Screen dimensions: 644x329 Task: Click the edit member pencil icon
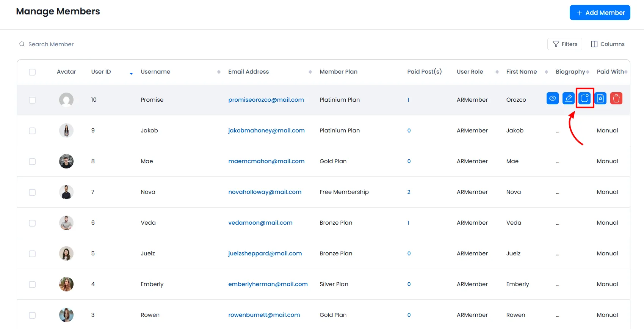568,99
